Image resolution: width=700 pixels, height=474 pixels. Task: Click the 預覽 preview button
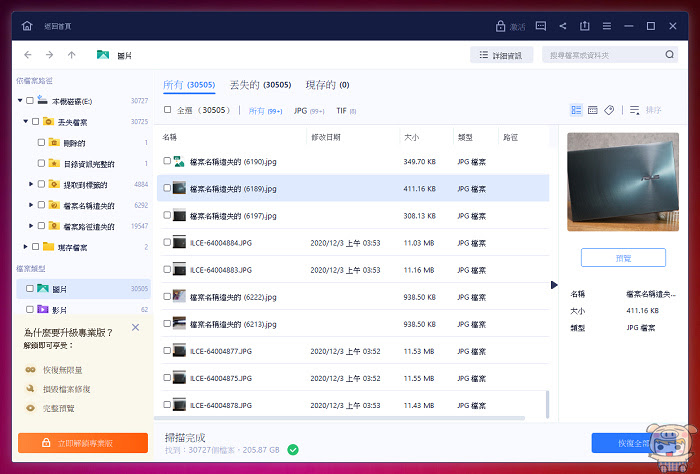tap(623, 258)
